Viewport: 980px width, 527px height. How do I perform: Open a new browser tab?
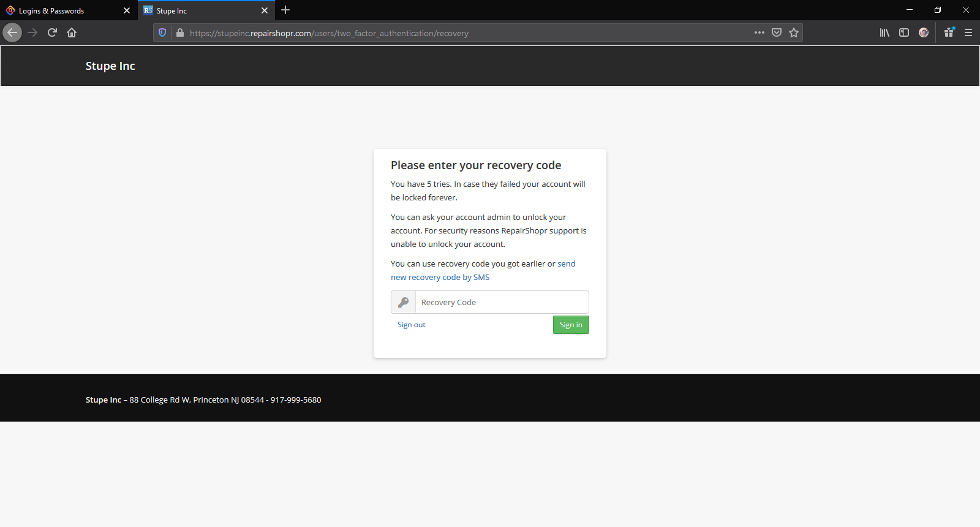pyautogui.click(x=285, y=10)
